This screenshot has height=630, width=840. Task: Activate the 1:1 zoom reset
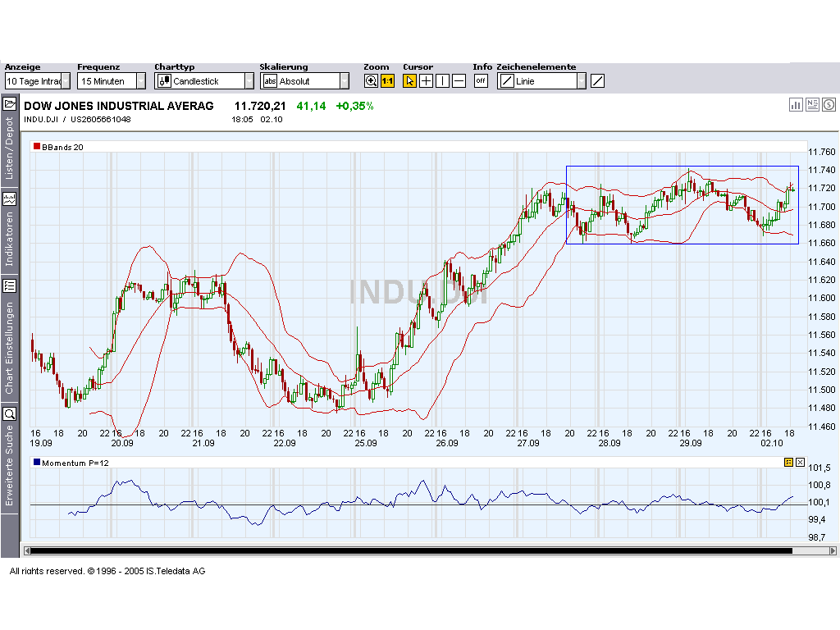[x=386, y=80]
